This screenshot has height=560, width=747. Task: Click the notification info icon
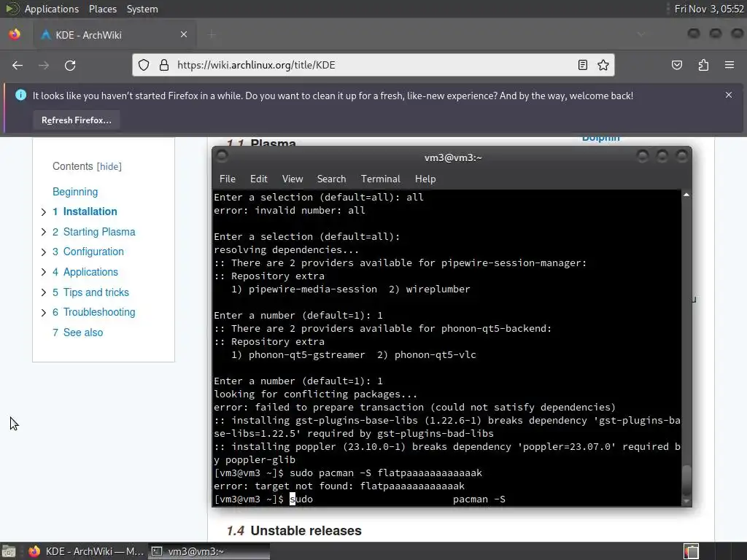pos(21,96)
